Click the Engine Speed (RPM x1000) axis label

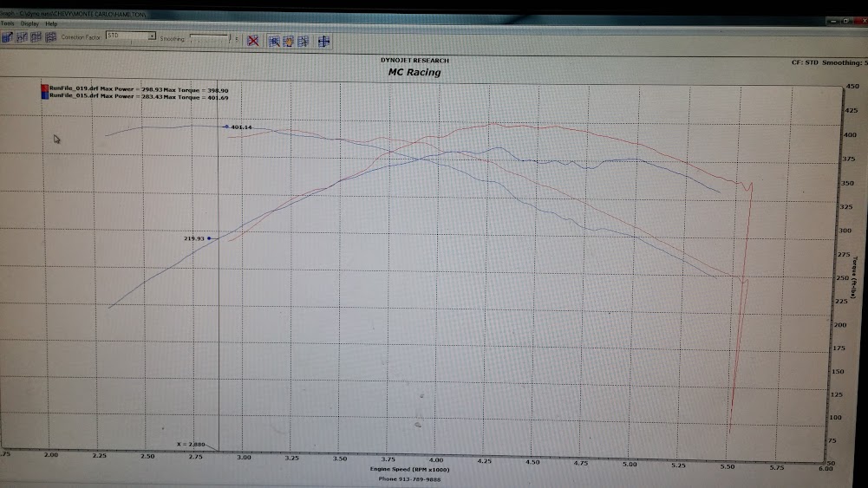click(x=409, y=469)
